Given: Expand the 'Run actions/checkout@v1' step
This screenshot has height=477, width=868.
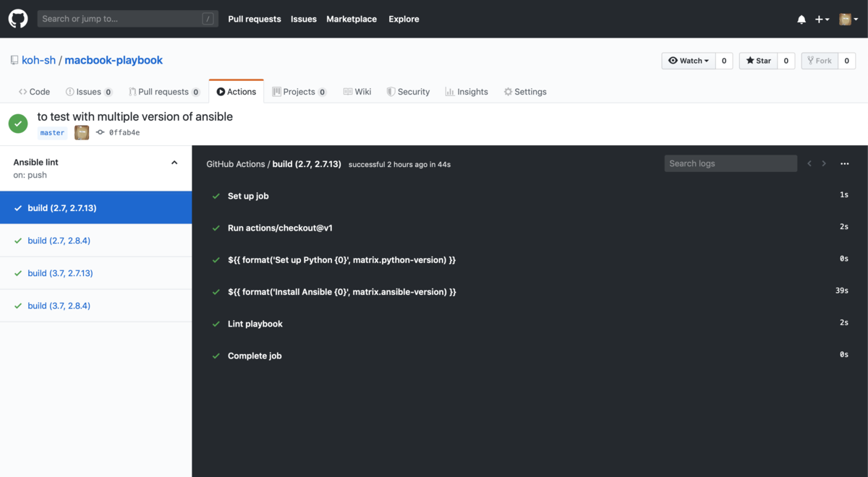Looking at the screenshot, I should [529, 228].
